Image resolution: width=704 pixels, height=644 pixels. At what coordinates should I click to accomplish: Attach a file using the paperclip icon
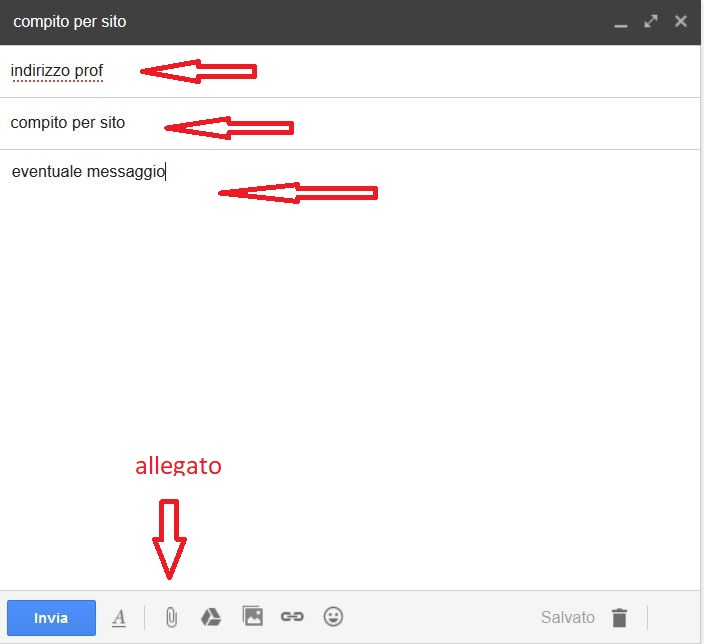tap(171, 617)
